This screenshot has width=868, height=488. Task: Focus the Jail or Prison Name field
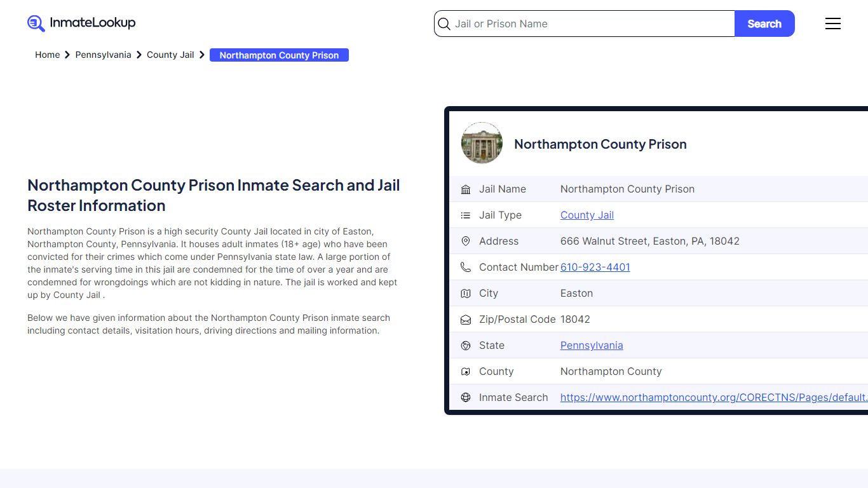591,24
